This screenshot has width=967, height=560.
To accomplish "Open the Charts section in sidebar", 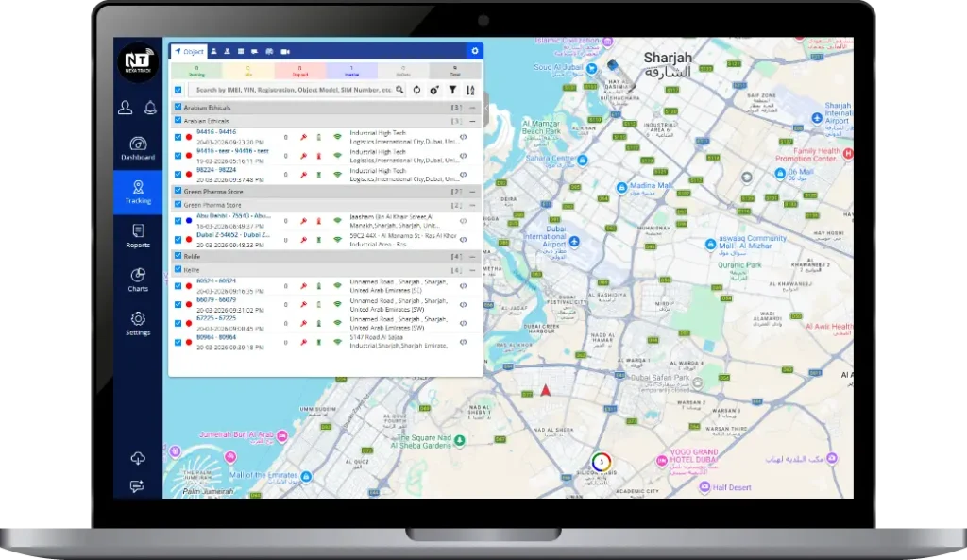I will [138, 279].
